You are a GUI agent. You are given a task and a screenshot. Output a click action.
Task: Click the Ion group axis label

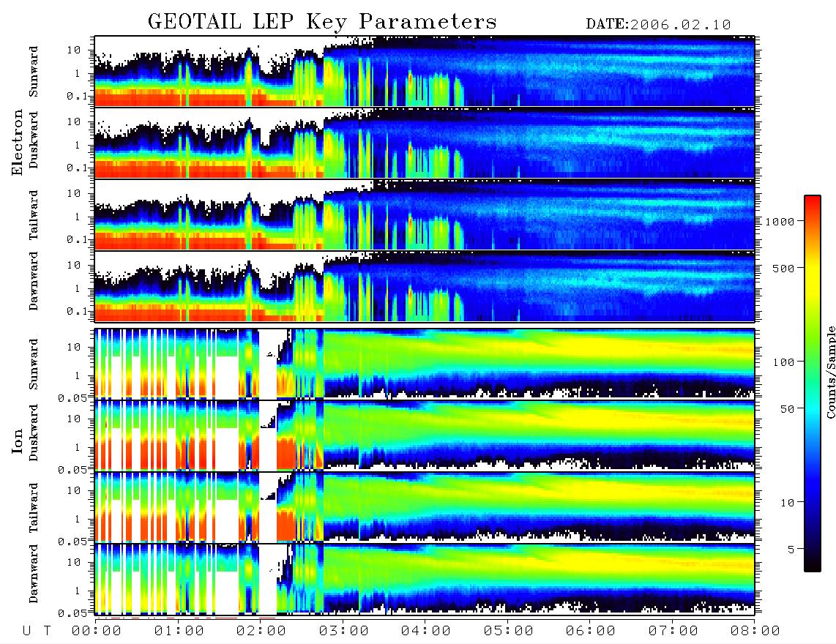coord(18,441)
